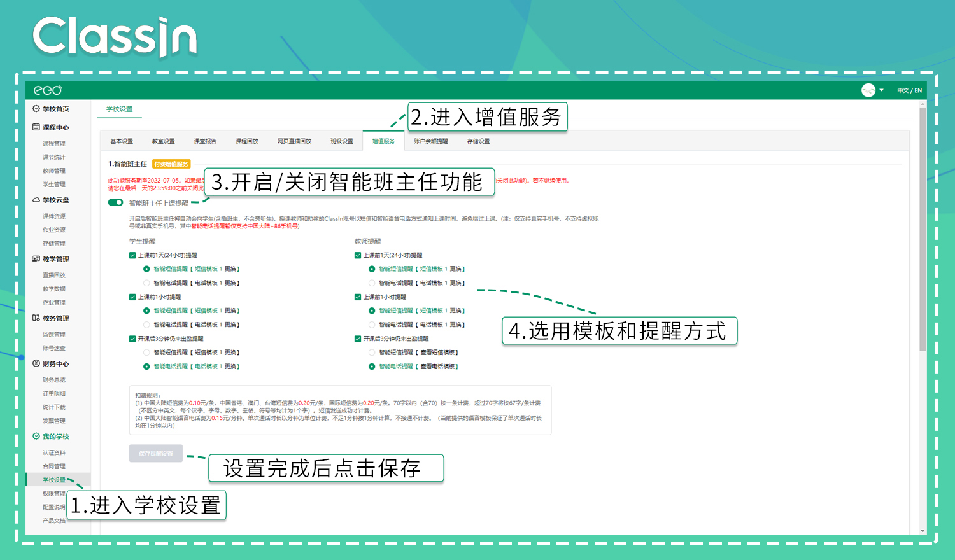Click the 财务中心 yuan icon

tap(36, 364)
